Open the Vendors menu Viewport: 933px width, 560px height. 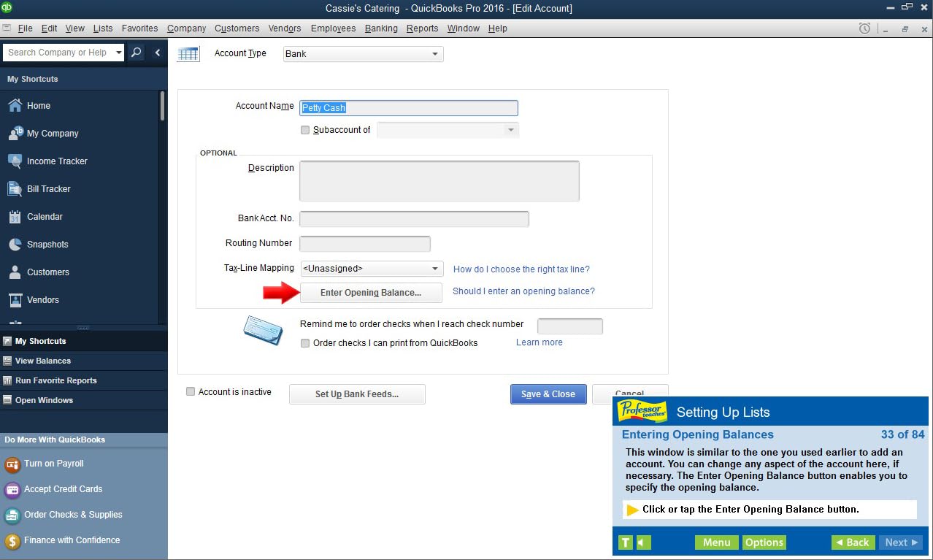pyautogui.click(x=285, y=28)
